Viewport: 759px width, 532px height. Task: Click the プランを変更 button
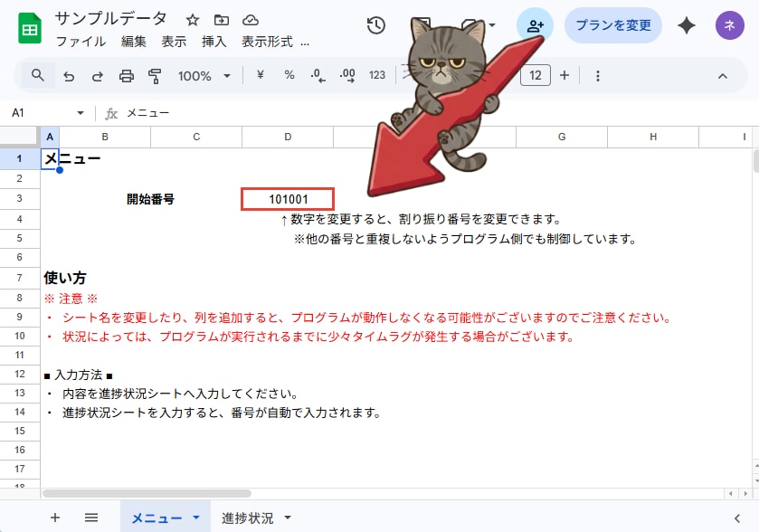[x=613, y=25]
